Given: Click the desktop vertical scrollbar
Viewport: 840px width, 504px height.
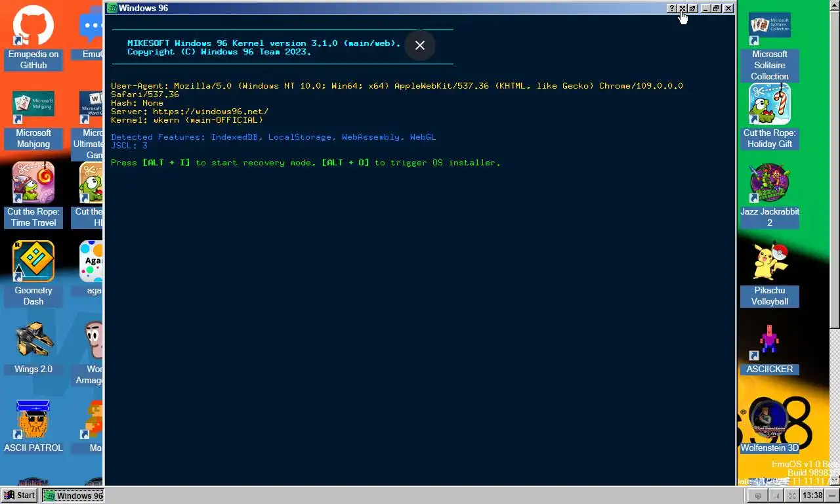Looking at the screenshot, I should [835, 243].
